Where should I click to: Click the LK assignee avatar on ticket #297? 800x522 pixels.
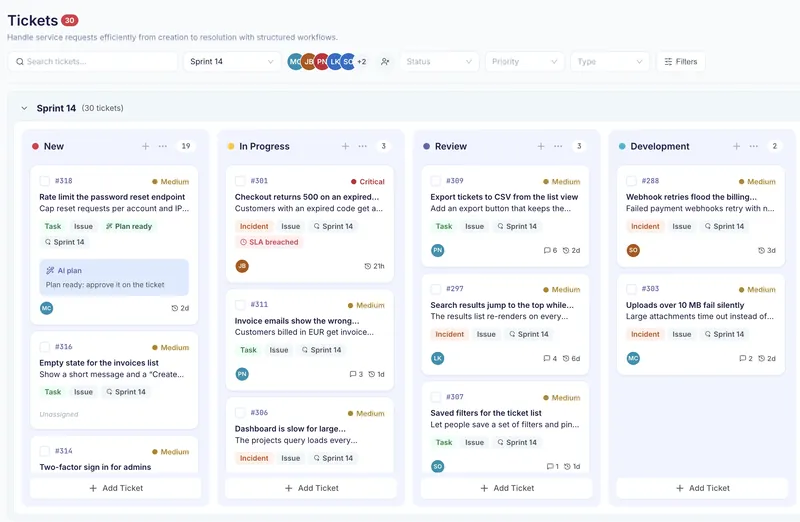[438, 358]
